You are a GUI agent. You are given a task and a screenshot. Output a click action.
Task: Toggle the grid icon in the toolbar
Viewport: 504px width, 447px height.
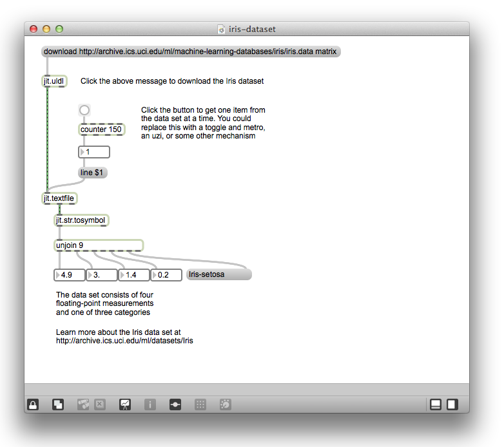(x=200, y=404)
